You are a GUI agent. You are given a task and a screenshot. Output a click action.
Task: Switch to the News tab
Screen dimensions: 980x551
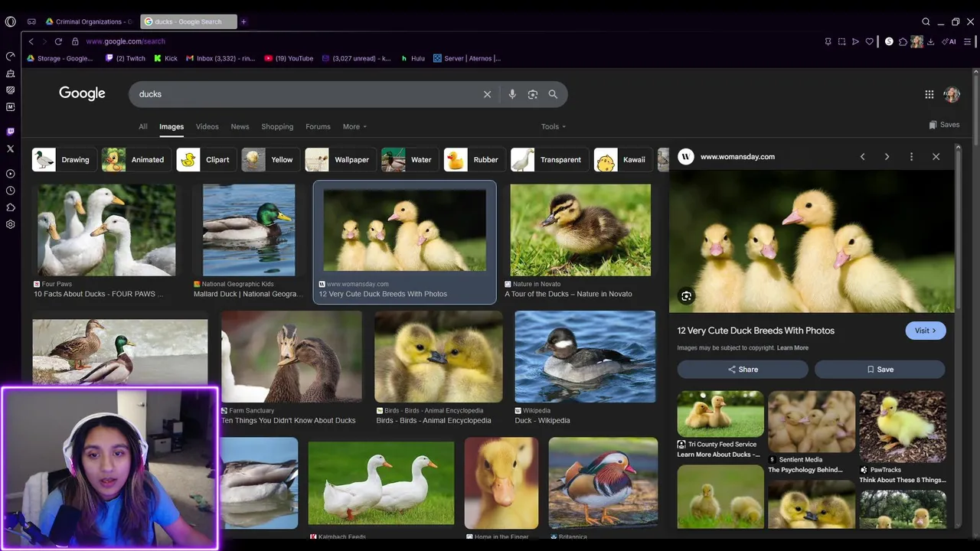coord(240,127)
